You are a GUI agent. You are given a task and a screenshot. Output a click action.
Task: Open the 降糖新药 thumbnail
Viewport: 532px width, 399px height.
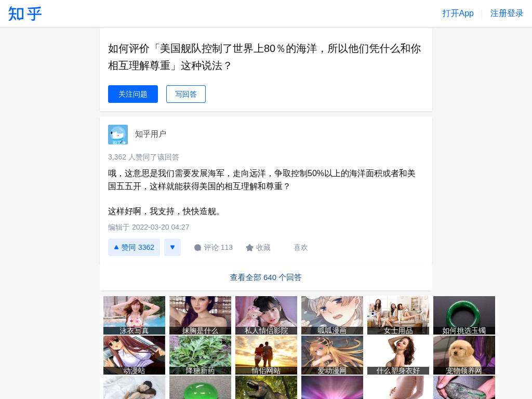click(200, 355)
